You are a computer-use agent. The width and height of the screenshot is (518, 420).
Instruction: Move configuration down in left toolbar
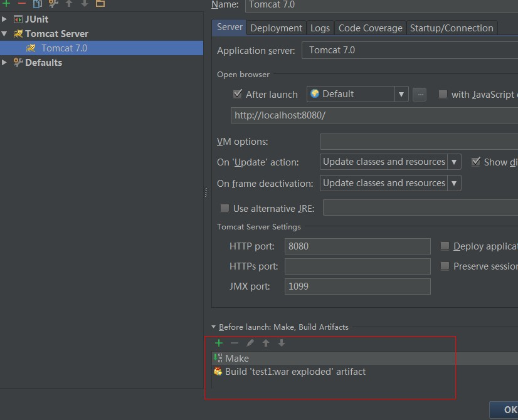click(x=85, y=4)
